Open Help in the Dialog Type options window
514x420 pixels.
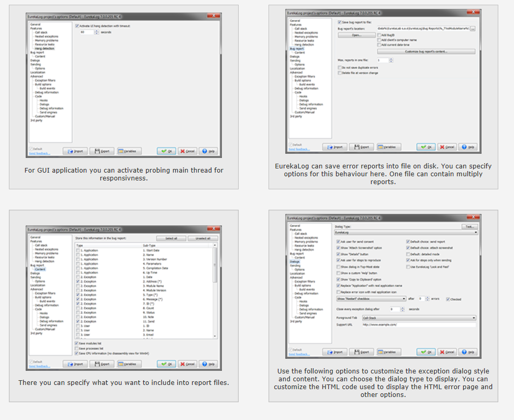click(468, 352)
